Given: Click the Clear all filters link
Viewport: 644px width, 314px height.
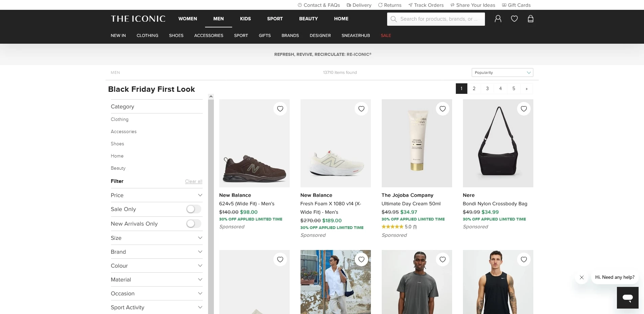Looking at the screenshot, I should (x=194, y=182).
